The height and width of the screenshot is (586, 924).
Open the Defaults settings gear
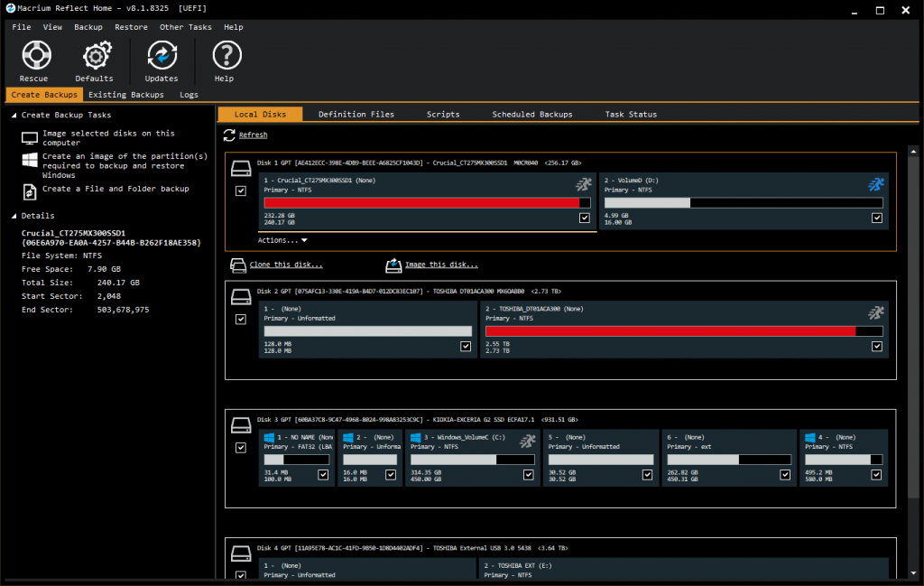[x=97, y=55]
